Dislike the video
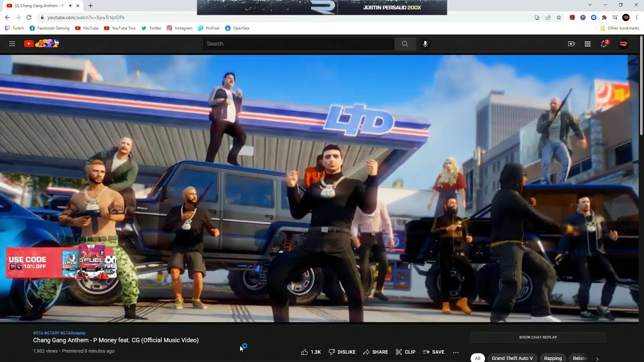This screenshot has height=362, width=644. pos(342,352)
